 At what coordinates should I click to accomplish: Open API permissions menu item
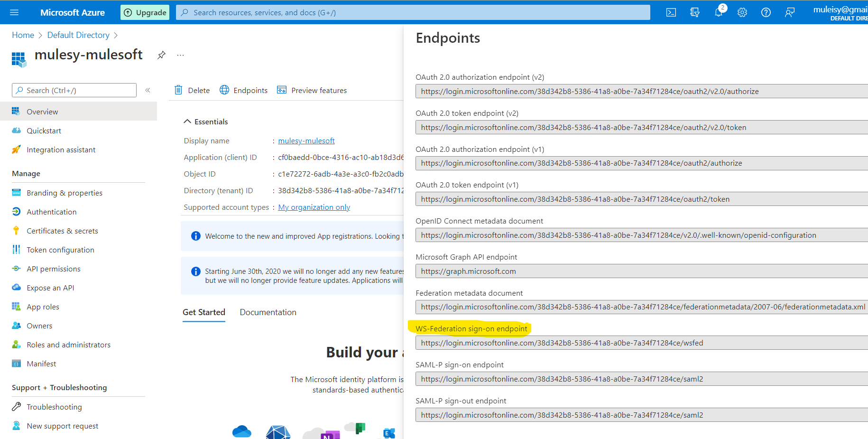click(x=54, y=269)
